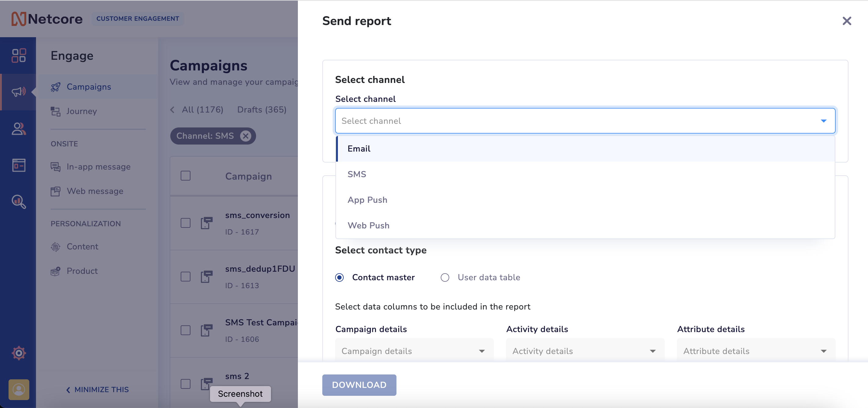Remove the Channel: SMS filter chip
Screen dimensions: 868x408
tap(246, 136)
